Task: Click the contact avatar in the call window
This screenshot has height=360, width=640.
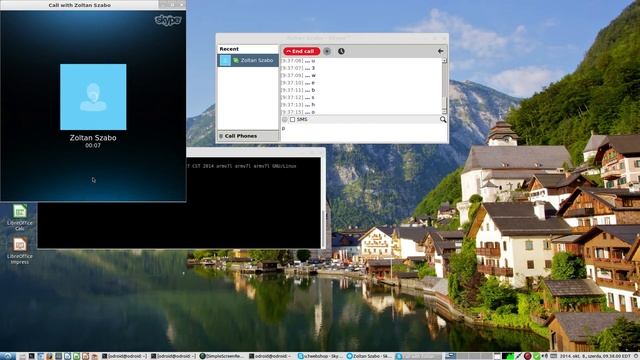Action: [x=93, y=97]
